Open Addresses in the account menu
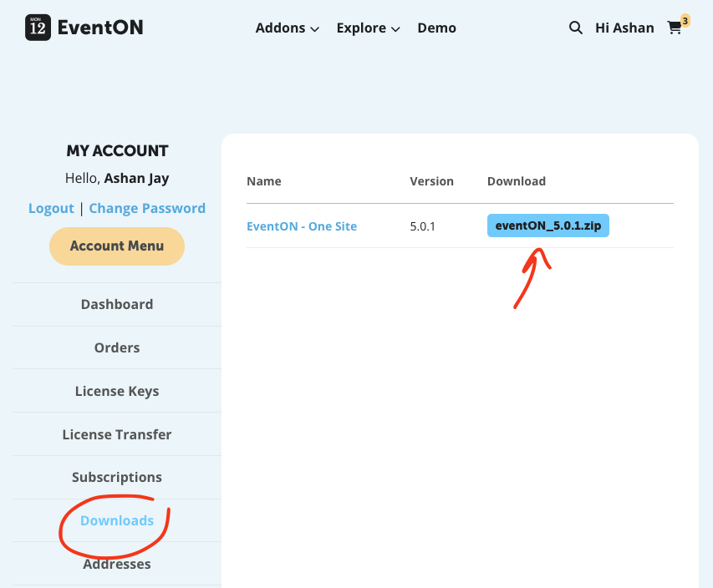This screenshot has height=588, width=713. tap(117, 565)
